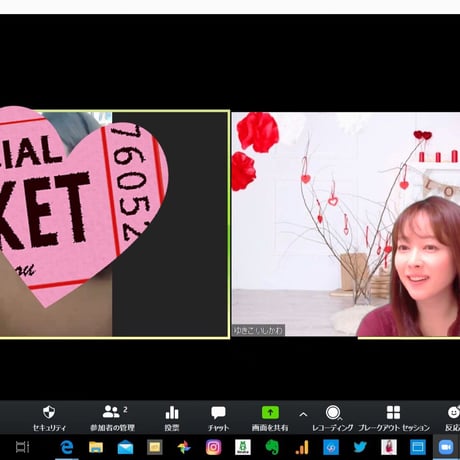Open 参加者の管理 participants panel
The image size is (460, 460).
[112, 418]
